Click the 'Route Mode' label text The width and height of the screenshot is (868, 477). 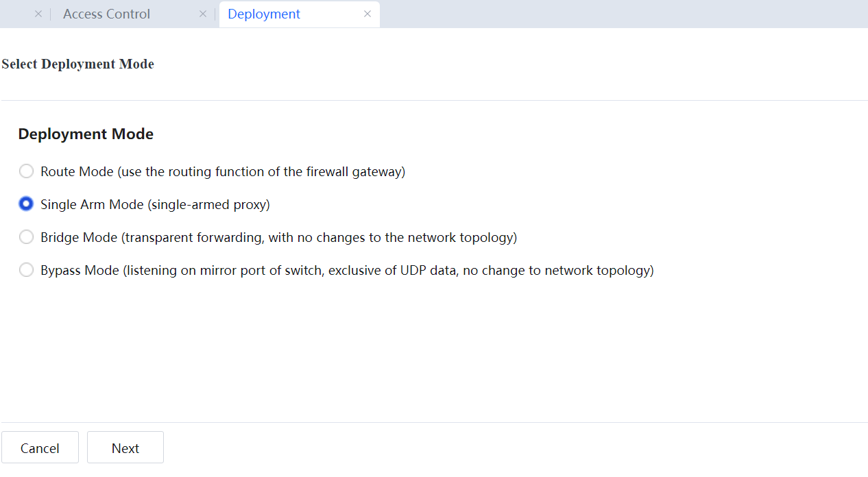coord(77,171)
